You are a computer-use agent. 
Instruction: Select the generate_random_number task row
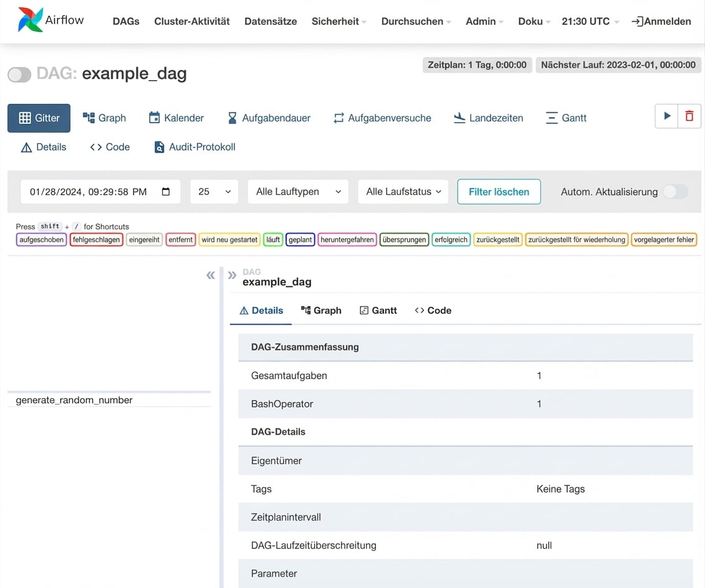coord(109,401)
